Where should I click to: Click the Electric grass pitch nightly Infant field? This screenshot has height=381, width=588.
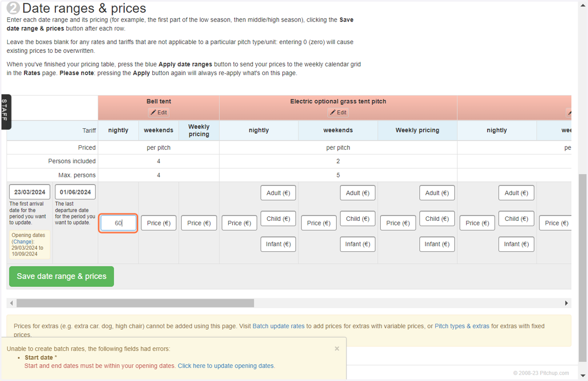coord(278,244)
